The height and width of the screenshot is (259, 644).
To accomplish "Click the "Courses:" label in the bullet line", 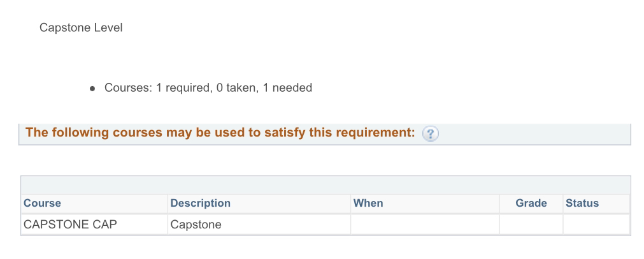I will 129,87.
